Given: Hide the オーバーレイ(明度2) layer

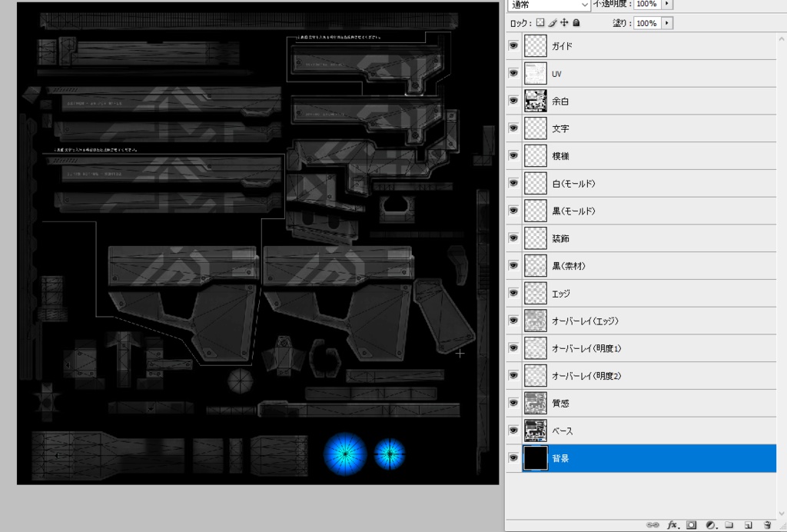Looking at the screenshot, I should click(x=513, y=375).
